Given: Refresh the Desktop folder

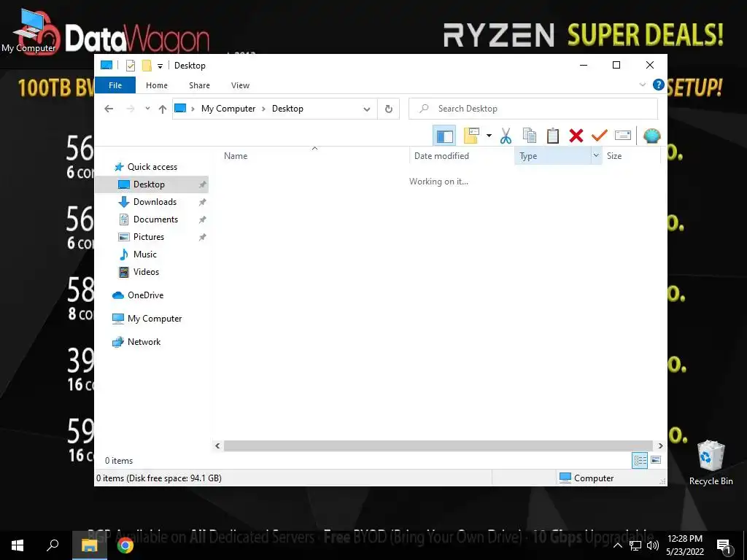Looking at the screenshot, I should pos(389,109).
